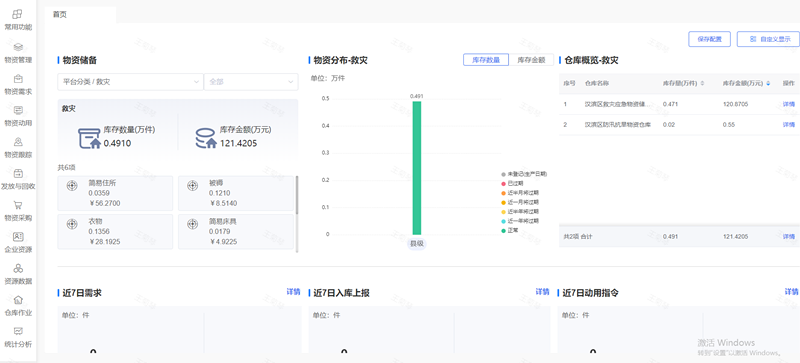This screenshot has height=363, width=800.
Task: Click the 保存配置 button
Action: (x=709, y=39)
